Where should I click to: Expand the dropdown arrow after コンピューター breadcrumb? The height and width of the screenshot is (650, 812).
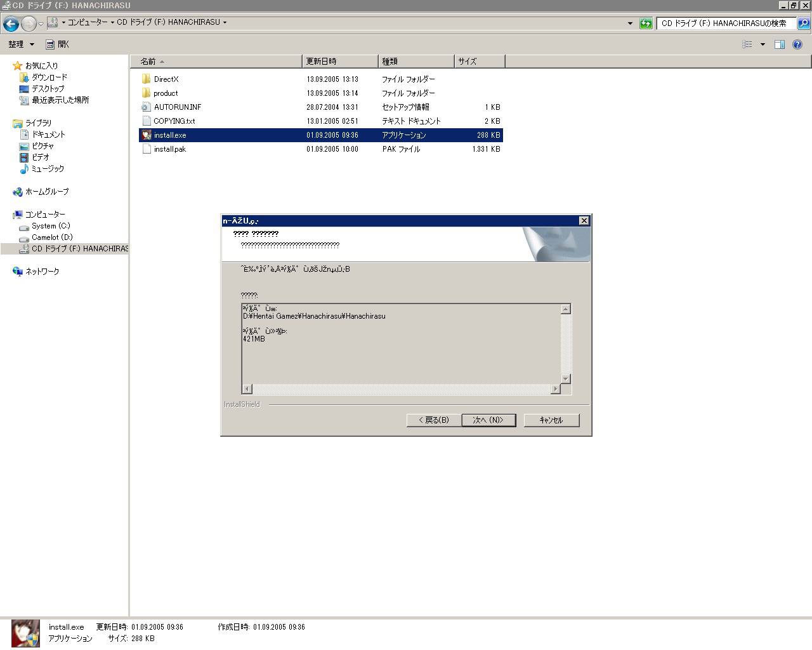point(112,22)
